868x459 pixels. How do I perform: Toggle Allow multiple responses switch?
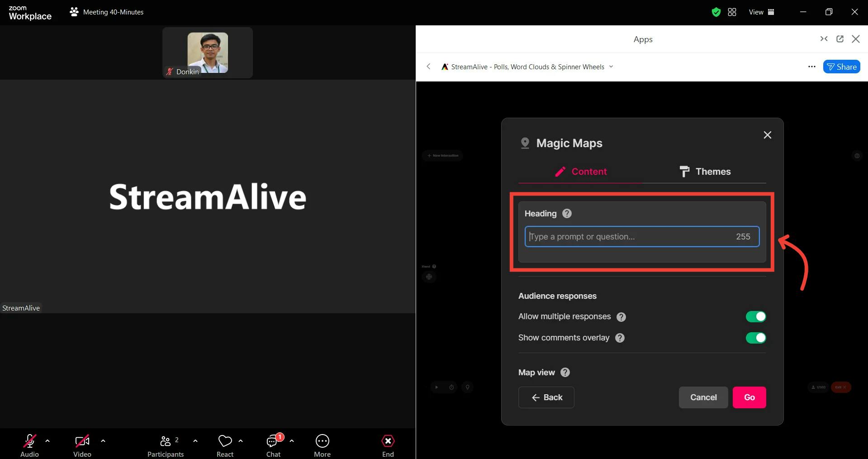tap(756, 316)
